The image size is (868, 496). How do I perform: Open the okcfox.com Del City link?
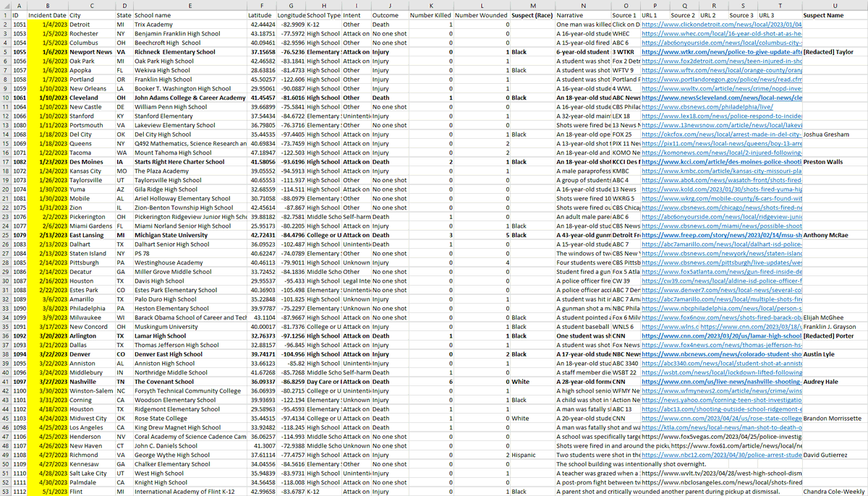click(721, 134)
